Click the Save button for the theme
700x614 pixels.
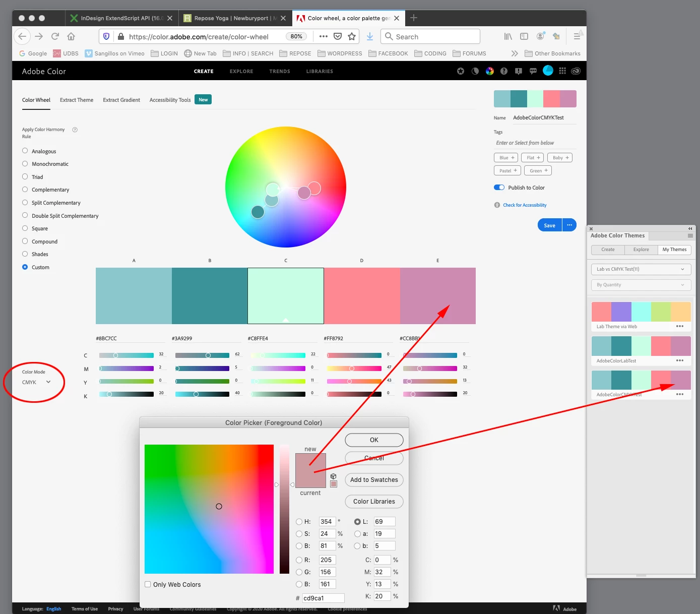tap(550, 225)
